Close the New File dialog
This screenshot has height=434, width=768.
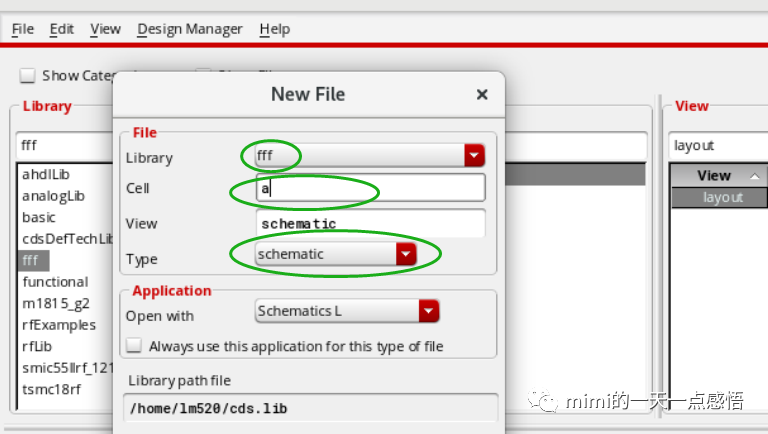click(x=482, y=94)
